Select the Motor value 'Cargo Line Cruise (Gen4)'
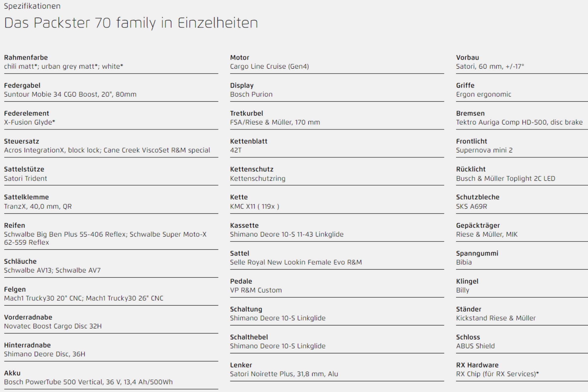This screenshot has height=392, width=588. (269, 66)
